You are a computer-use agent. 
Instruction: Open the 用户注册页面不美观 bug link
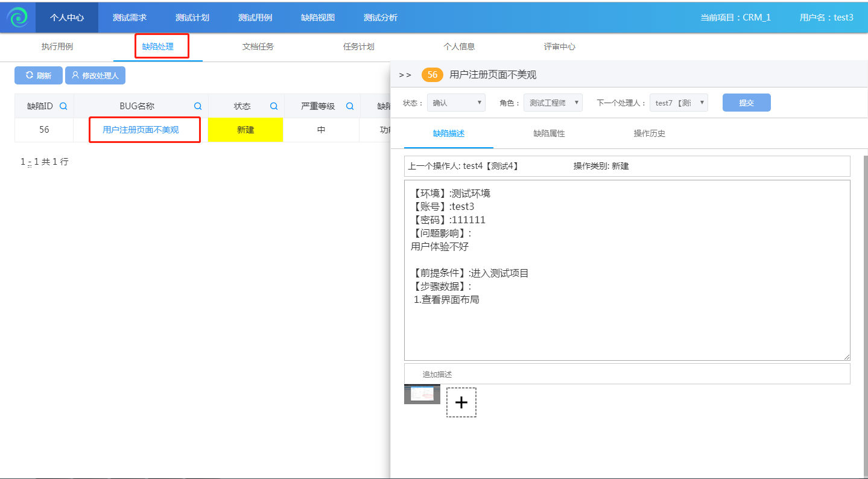click(141, 130)
